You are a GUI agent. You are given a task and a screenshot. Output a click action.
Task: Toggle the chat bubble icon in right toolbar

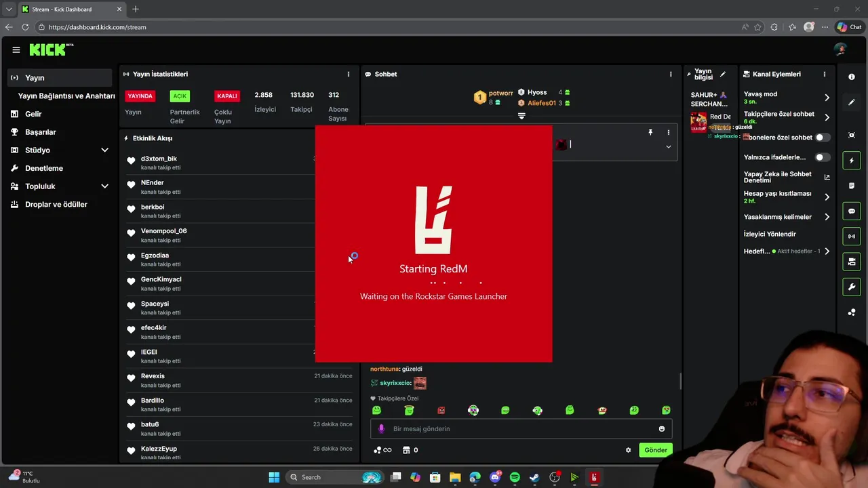click(852, 211)
